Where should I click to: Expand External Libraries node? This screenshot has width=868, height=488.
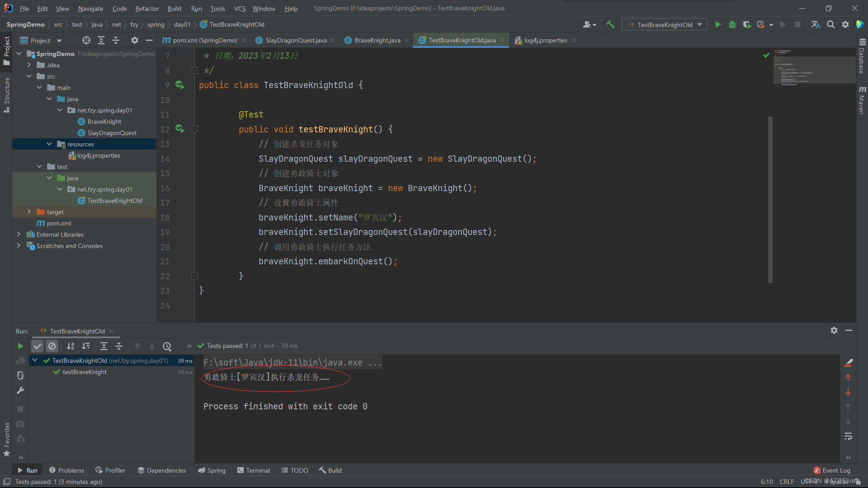19,235
